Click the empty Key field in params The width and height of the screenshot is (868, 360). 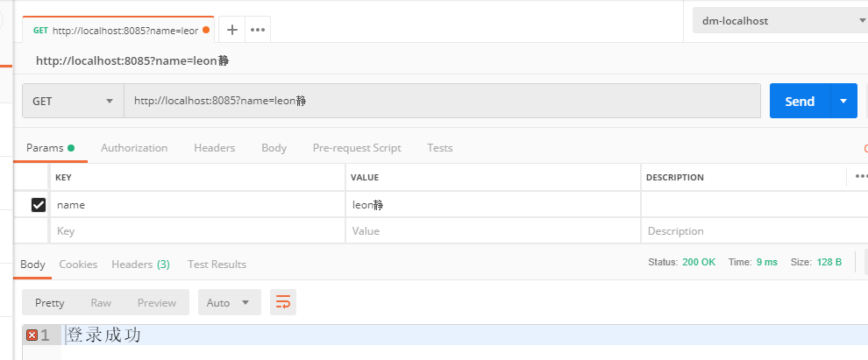pos(197,231)
